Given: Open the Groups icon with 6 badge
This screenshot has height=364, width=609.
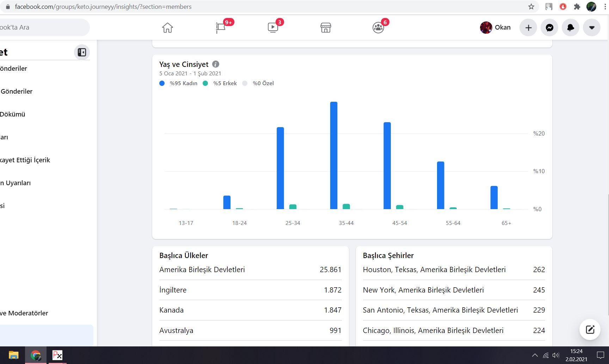Looking at the screenshot, I should pyautogui.click(x=378, y=27).
